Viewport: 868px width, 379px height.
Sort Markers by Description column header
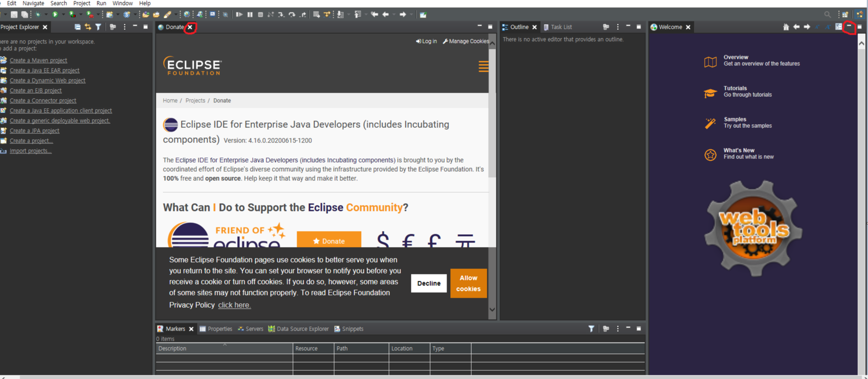224,348
